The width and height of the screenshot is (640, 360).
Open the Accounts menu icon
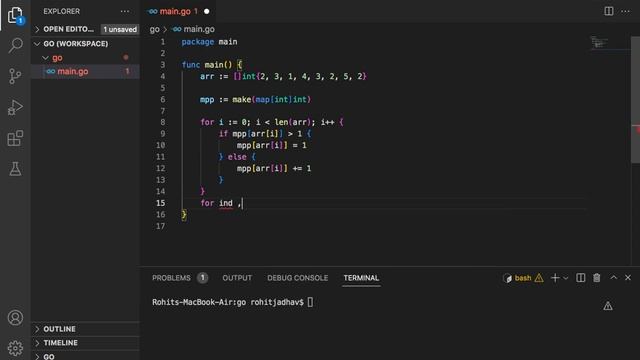(15, 318)
